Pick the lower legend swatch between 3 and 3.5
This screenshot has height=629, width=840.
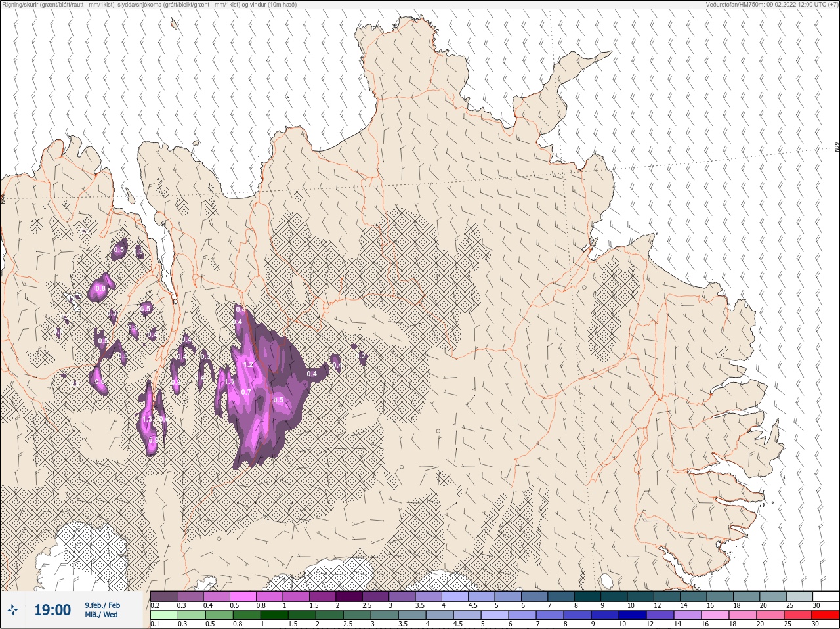(x=385, y=615)
